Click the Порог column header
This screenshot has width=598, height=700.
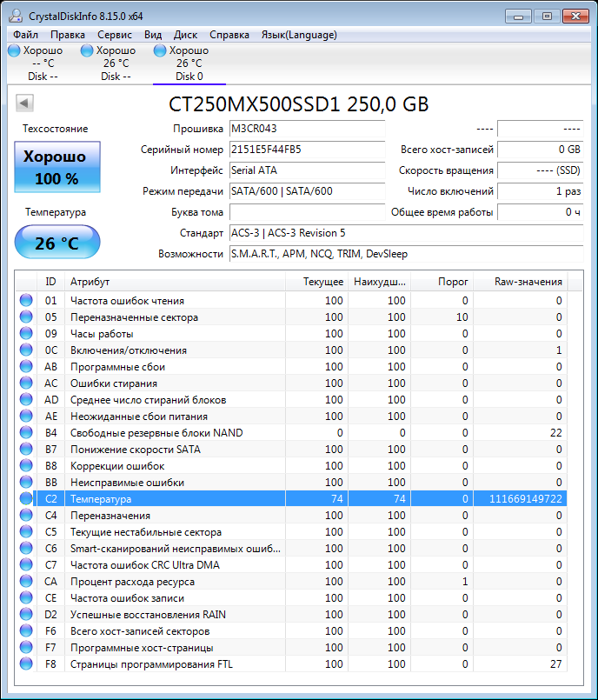442,282
